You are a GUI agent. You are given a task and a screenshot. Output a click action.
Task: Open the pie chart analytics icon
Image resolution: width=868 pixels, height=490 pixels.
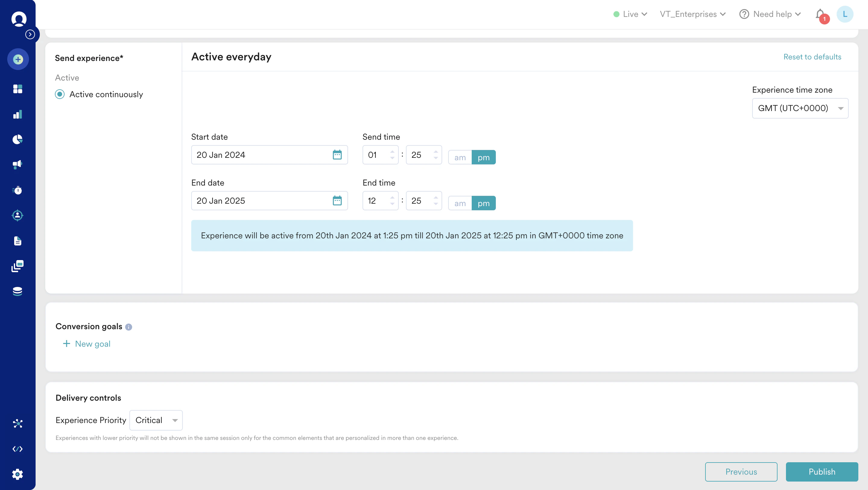click(x=17, y=139)
